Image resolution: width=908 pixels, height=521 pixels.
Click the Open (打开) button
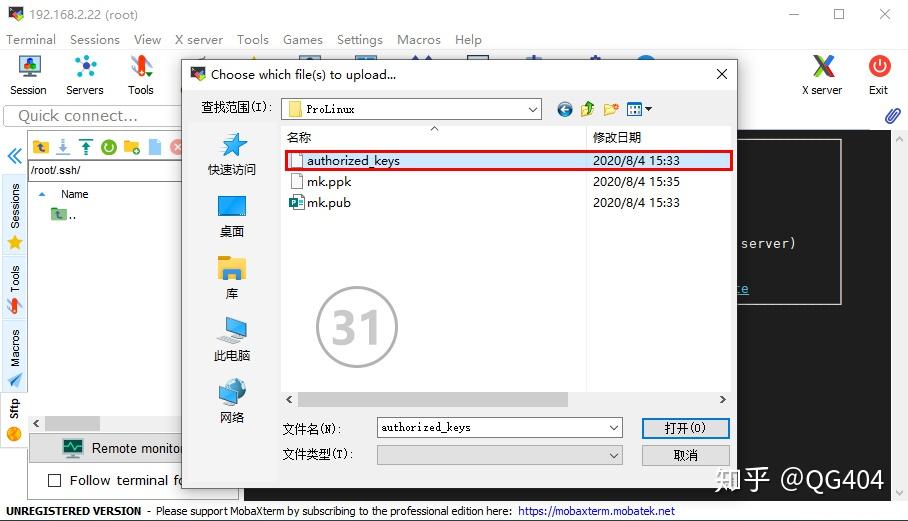click(x=685, y=428)
